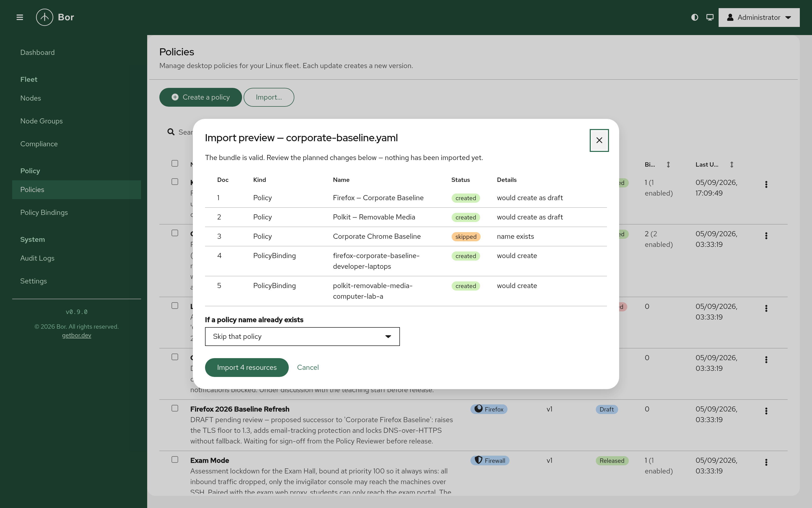
Task: Click the Bor brand name
Action: [x=66, y=17]
